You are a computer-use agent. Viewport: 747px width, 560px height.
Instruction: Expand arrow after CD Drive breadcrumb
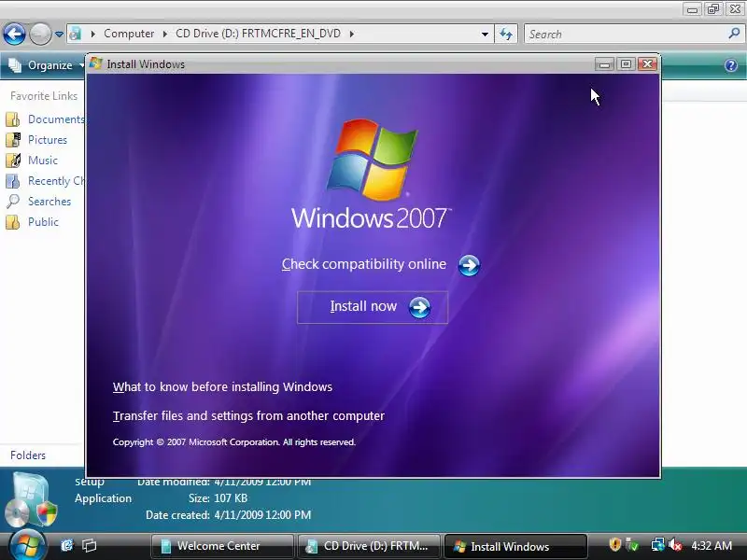tap(352, 34)
